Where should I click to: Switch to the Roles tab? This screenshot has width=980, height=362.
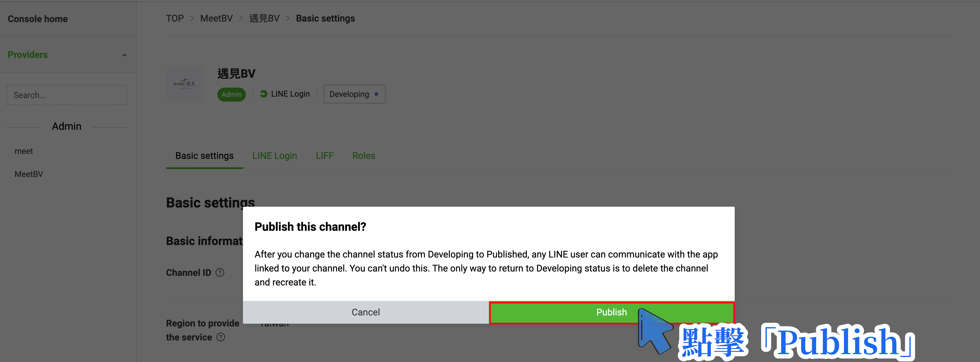(363, 156)
